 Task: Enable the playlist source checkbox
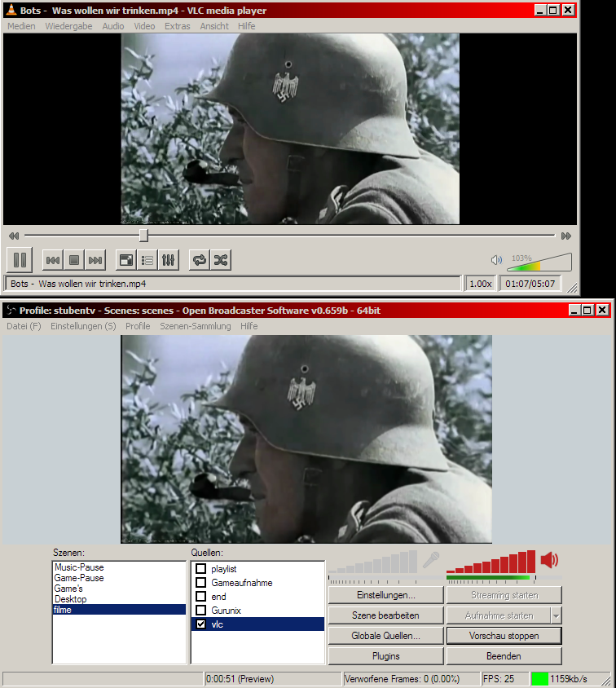click(200, 569)
